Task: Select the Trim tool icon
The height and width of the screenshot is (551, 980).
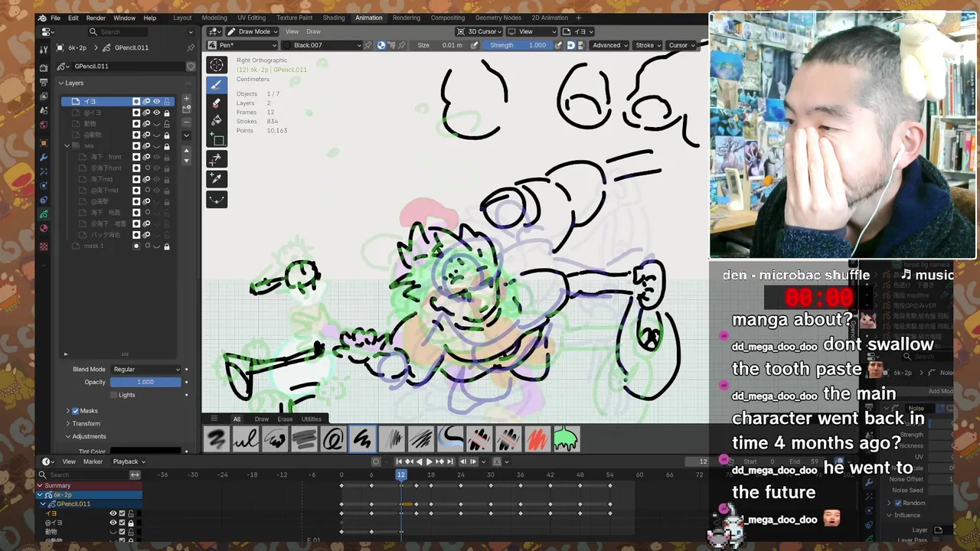Action: [217, 159]
